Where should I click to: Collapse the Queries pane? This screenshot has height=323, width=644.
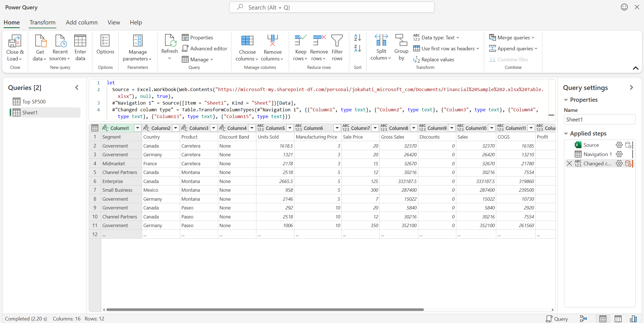[77, 87]
